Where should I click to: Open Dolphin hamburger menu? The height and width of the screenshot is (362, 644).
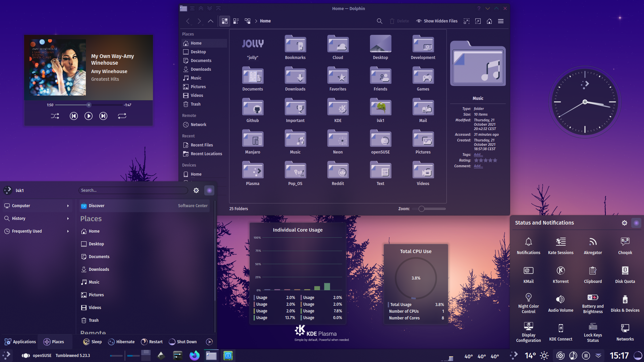(501, 21)
